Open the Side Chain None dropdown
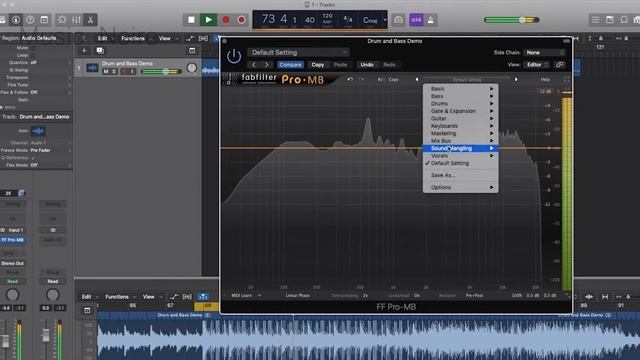640x360 pixels. coord(544,52)
